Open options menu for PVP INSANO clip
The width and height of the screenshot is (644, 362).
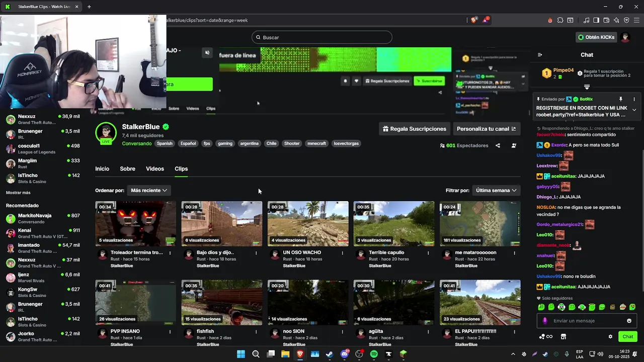pos(170,332)
